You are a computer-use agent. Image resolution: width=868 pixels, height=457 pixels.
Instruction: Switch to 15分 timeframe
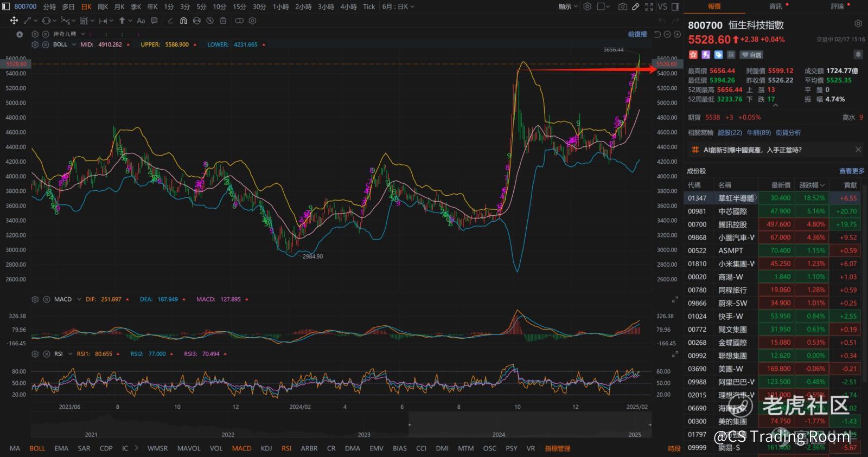pos(239,7)
